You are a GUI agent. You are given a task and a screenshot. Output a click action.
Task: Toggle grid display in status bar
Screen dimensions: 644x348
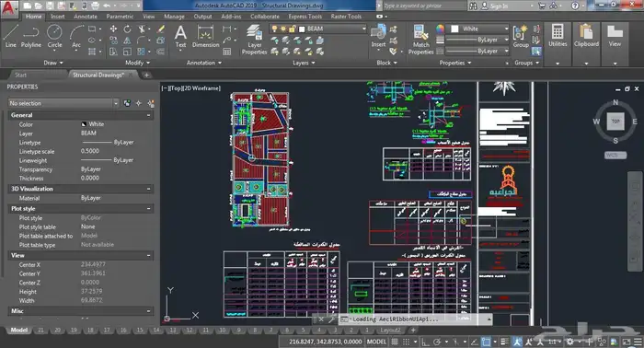pos(395,342)
